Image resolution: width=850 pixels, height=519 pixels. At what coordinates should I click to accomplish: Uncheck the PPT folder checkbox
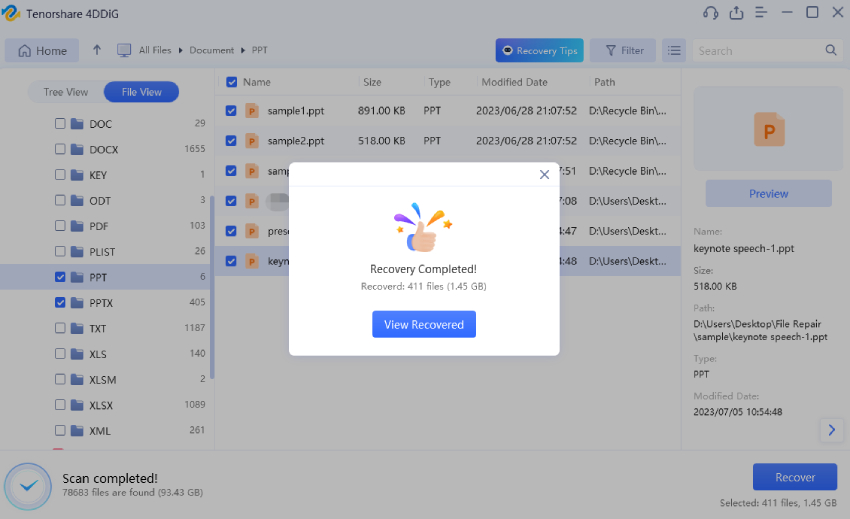[x=60, y=277]
